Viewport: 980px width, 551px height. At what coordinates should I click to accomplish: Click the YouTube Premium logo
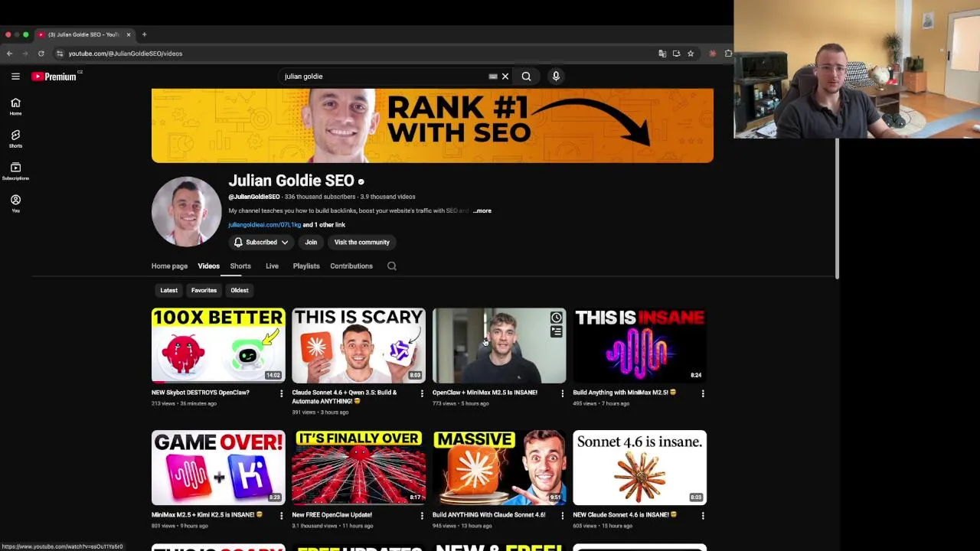point(54,77)
